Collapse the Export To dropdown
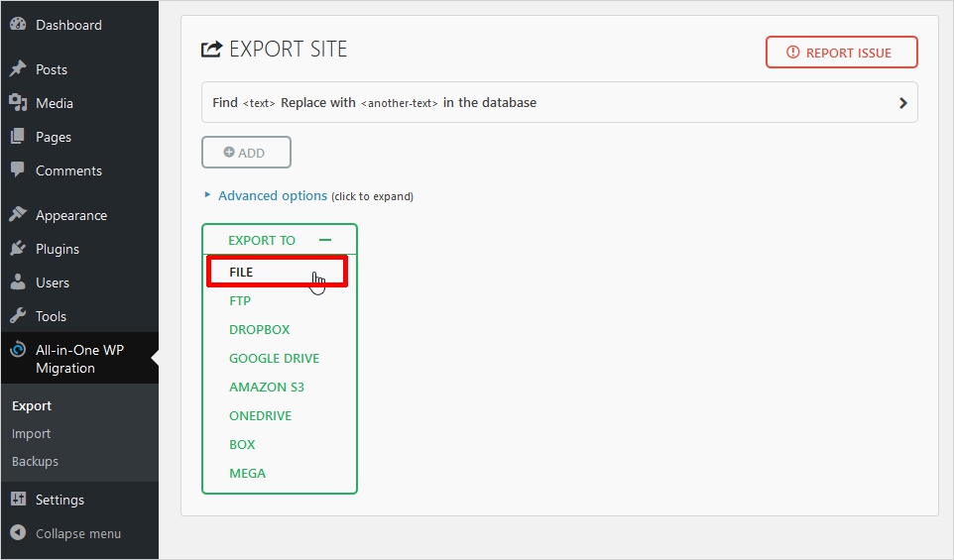The height and width of the screenshot is (560, 954). [x=324, y=241]
